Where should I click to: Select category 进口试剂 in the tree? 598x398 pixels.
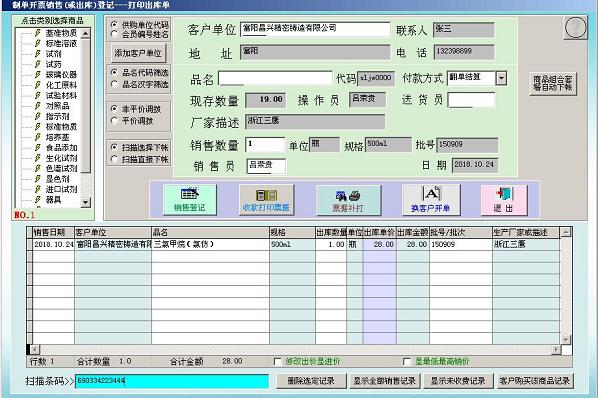click(x=61, y=189)
